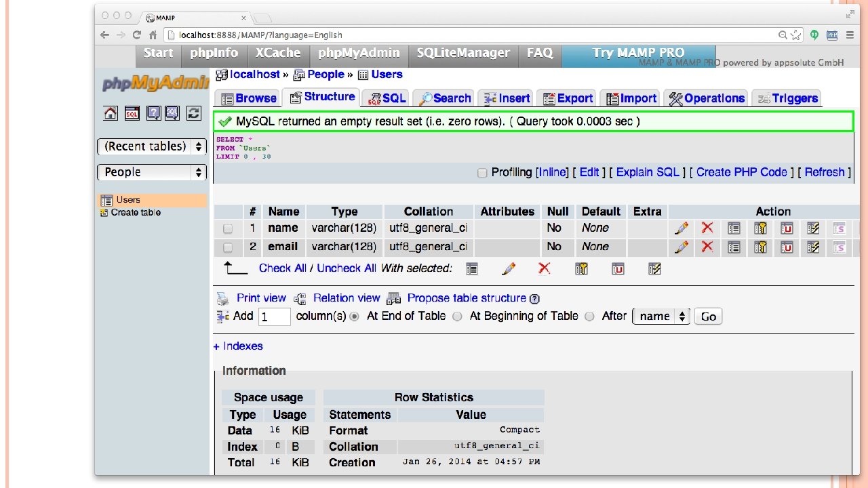Add spatial index icon for name column
Viewport: 868px width, 488px height.
point(840,228)
